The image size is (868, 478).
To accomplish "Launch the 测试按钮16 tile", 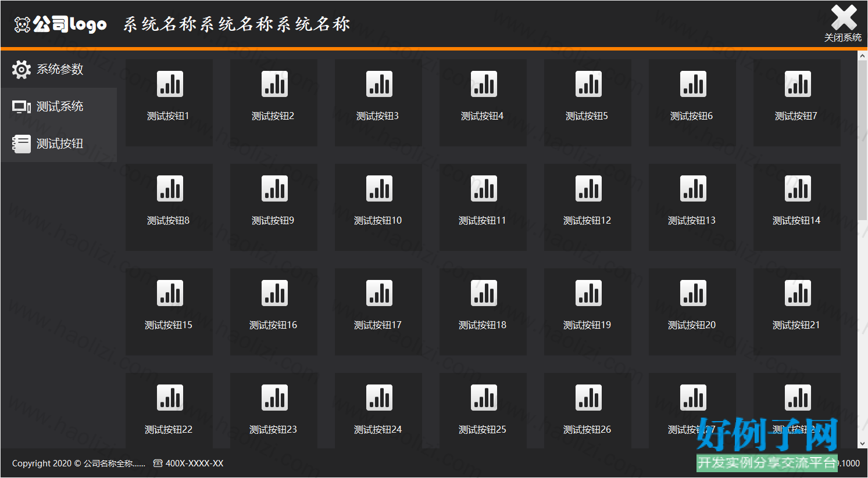I will (274, 311).
